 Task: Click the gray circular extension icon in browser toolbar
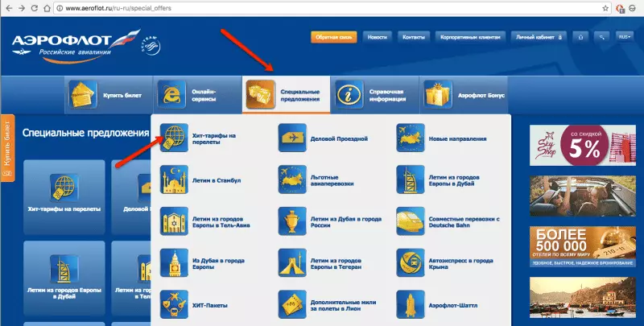click(633, 8)
